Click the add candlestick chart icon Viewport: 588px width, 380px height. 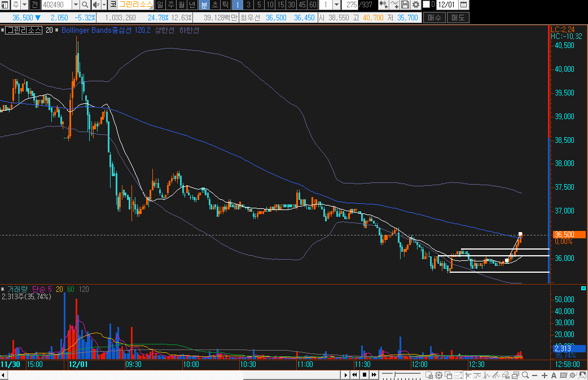pos(383,5)
